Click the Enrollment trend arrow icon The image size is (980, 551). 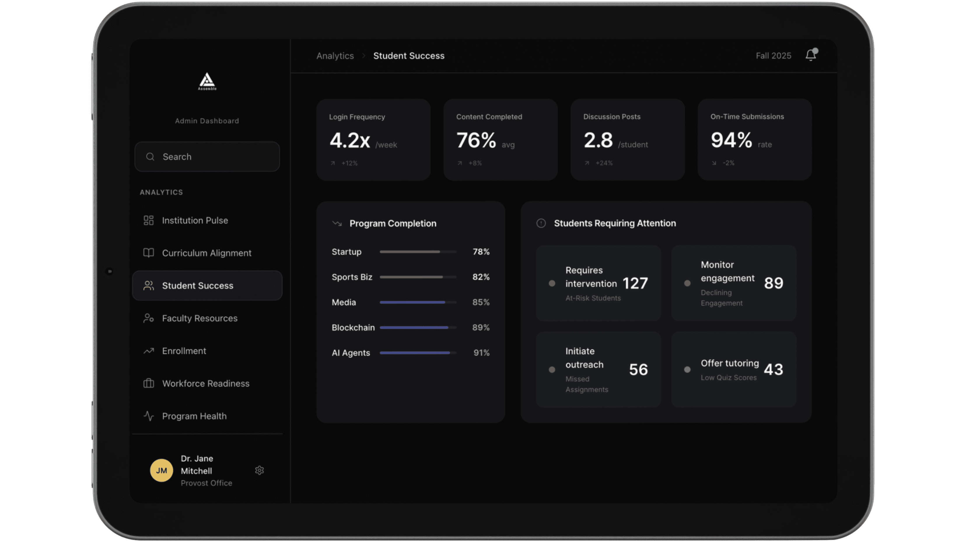(148, 351)
